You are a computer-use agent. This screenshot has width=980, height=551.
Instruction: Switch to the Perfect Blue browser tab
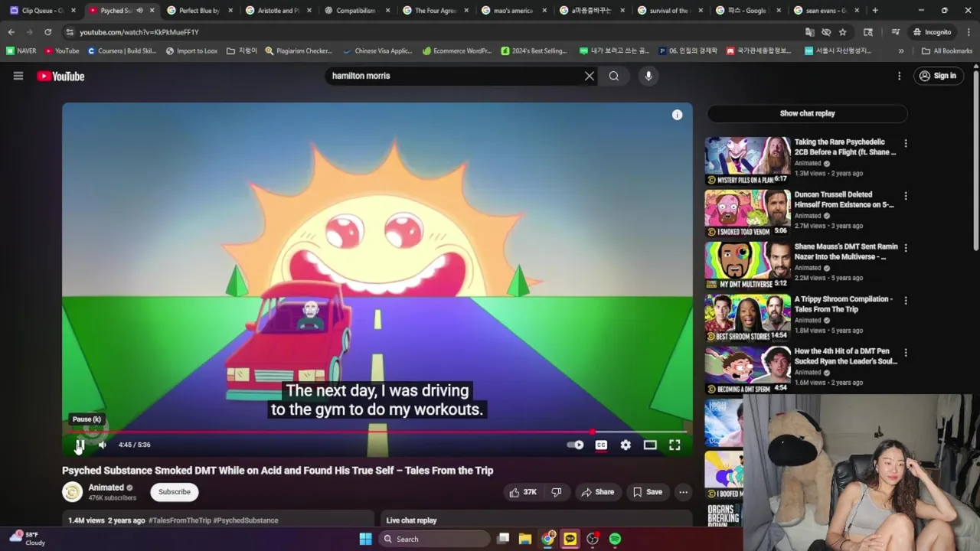point(198,11)
